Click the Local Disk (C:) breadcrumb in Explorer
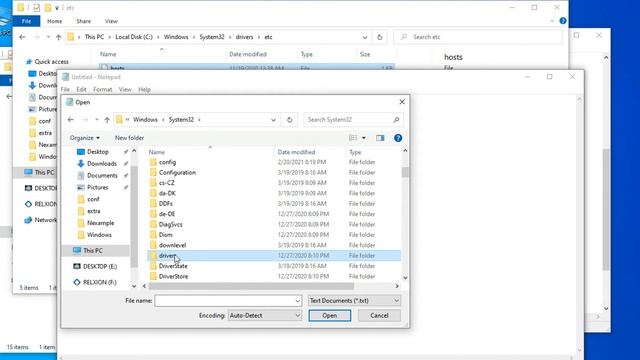 pos(134,37)
